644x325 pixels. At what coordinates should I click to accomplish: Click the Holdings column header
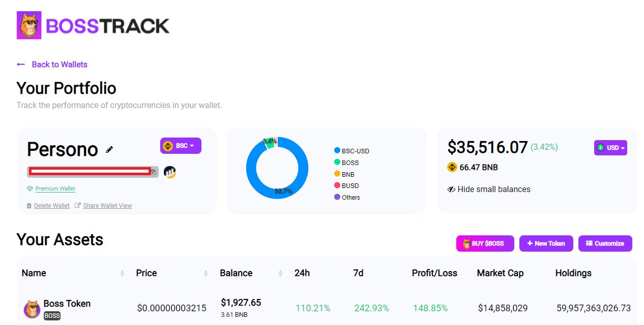point(573,273)
